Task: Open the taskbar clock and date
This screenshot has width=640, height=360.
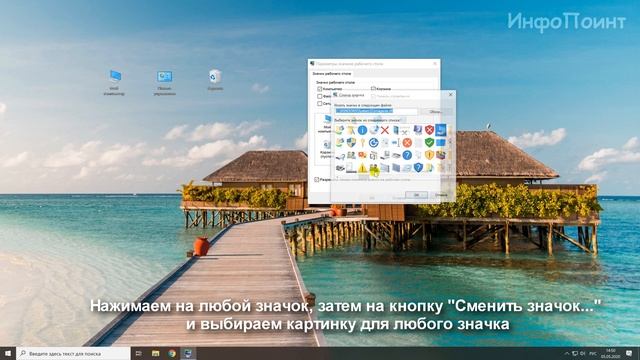Action: pyautogui.click(x=611, y=353)
